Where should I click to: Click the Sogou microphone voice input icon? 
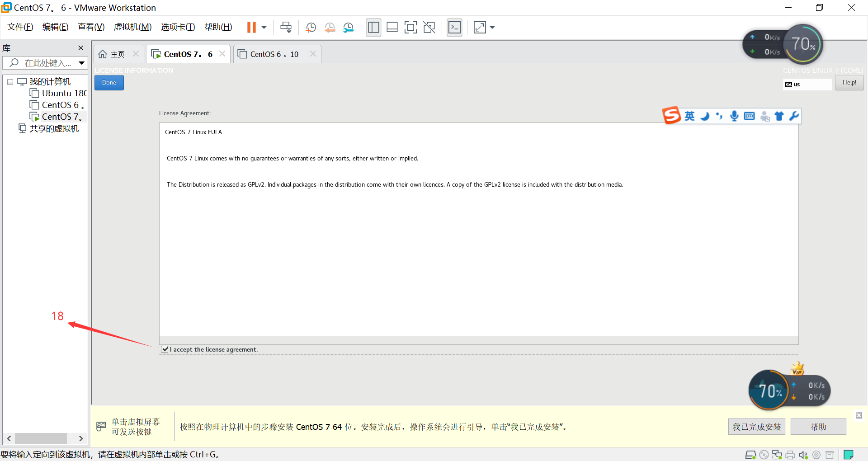[x=734, y=116]
